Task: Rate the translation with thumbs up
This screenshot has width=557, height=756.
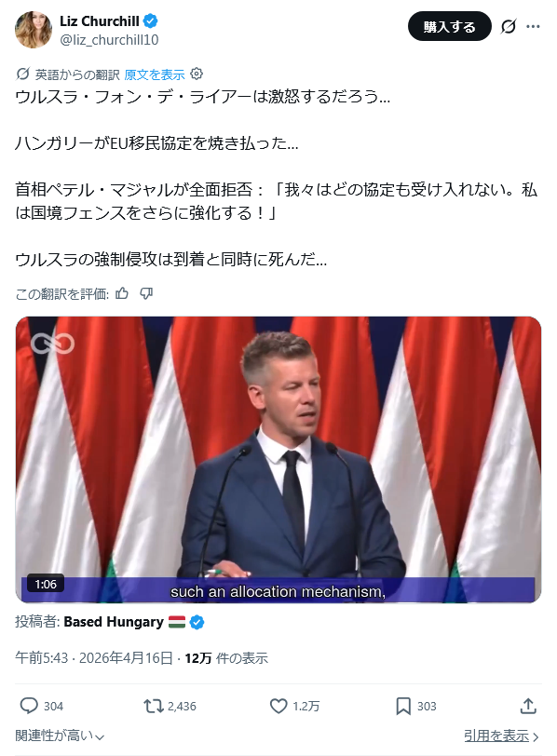Action: (122, 293)
